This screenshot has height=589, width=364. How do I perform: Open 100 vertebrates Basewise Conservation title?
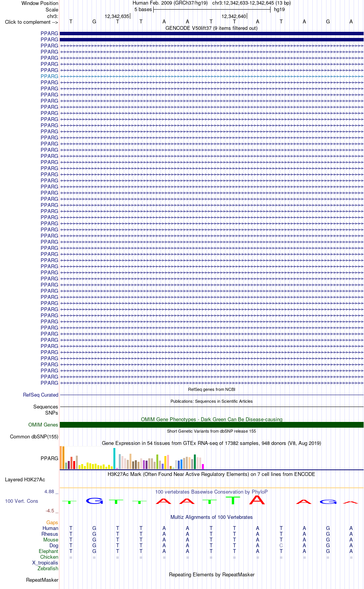[212, 492]
